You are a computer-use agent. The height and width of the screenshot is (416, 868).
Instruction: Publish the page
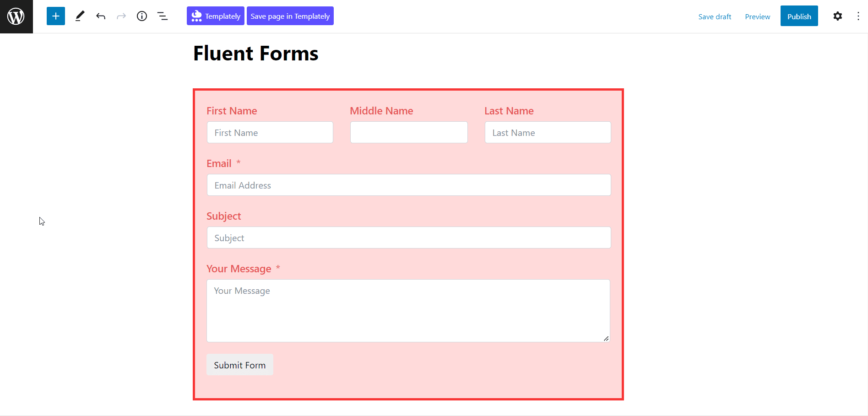[799, 16]
